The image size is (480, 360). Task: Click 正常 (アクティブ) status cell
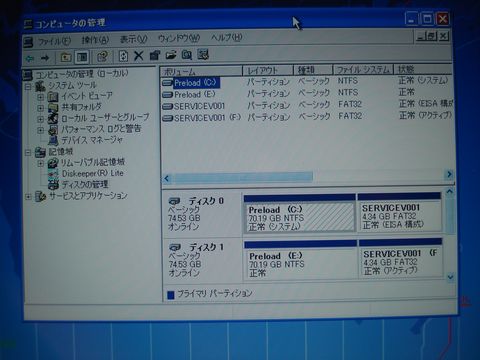coord(425,115)
